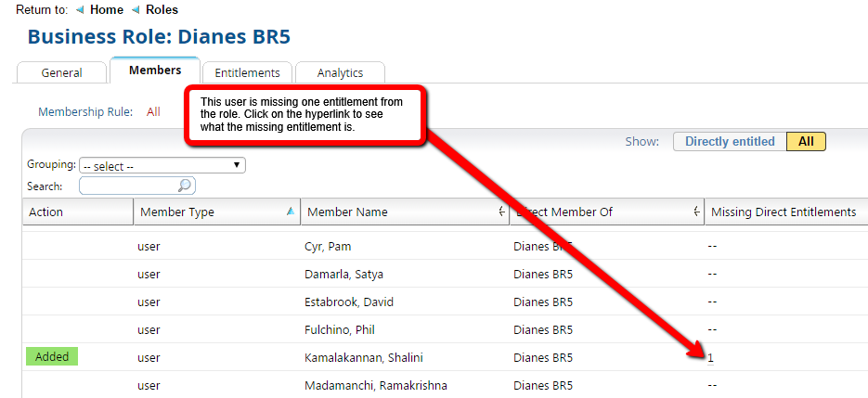868x398 pixels.
Task: Return to the Home page link
Action: (x=107, y=10)
